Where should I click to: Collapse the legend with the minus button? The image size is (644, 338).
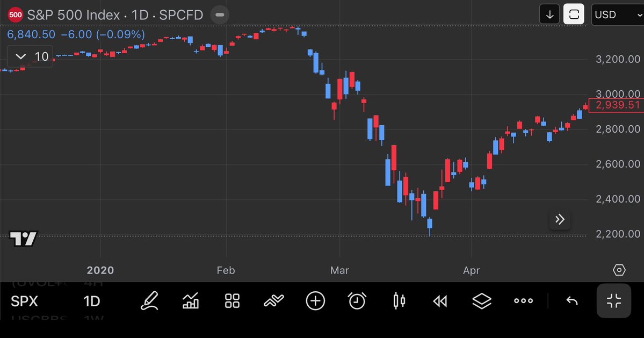tap(220, 15)
